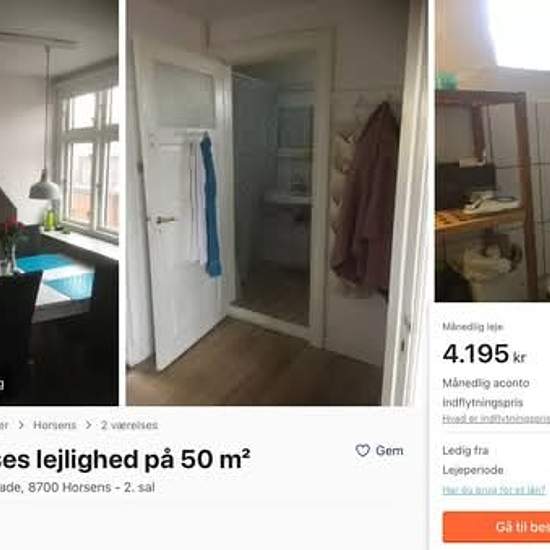Open the wooden shelf photo
Viewport: 550px width, 550px height.
[x=492, y=151]
